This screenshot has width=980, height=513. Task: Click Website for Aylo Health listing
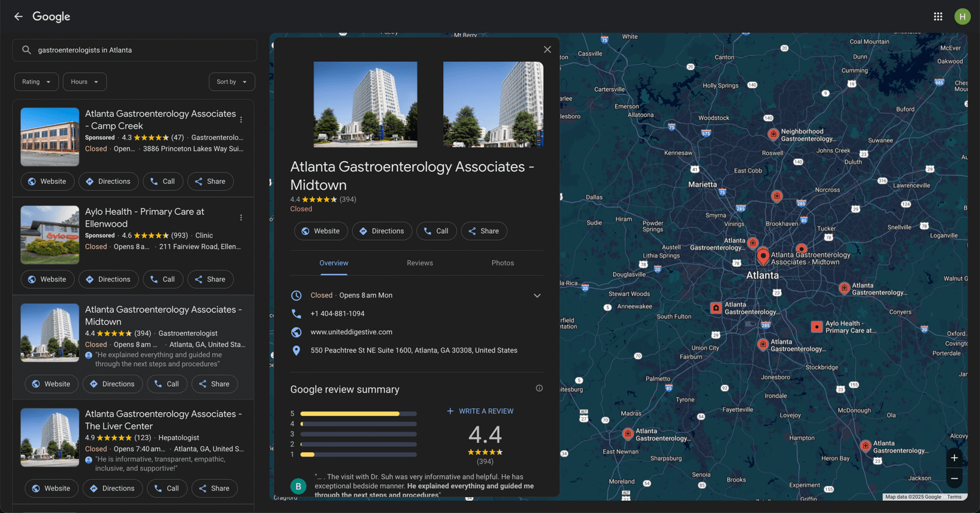click(x=47, y=280)
